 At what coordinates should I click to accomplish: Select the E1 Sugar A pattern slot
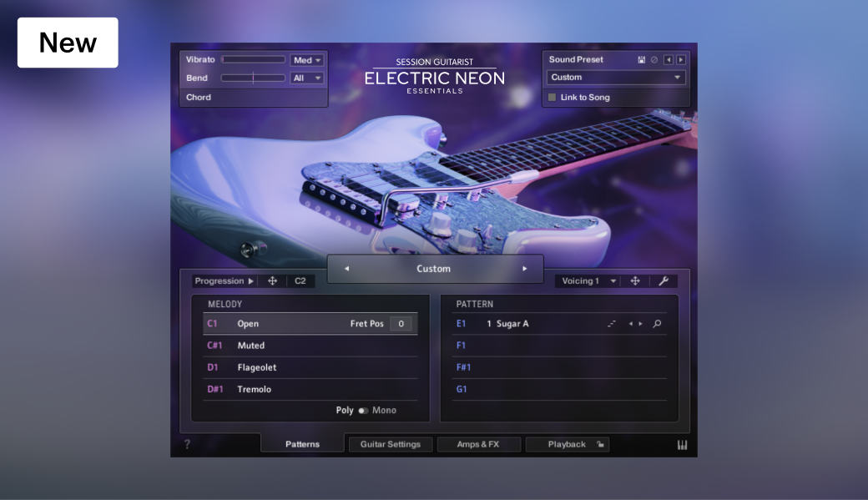point(559,324)
